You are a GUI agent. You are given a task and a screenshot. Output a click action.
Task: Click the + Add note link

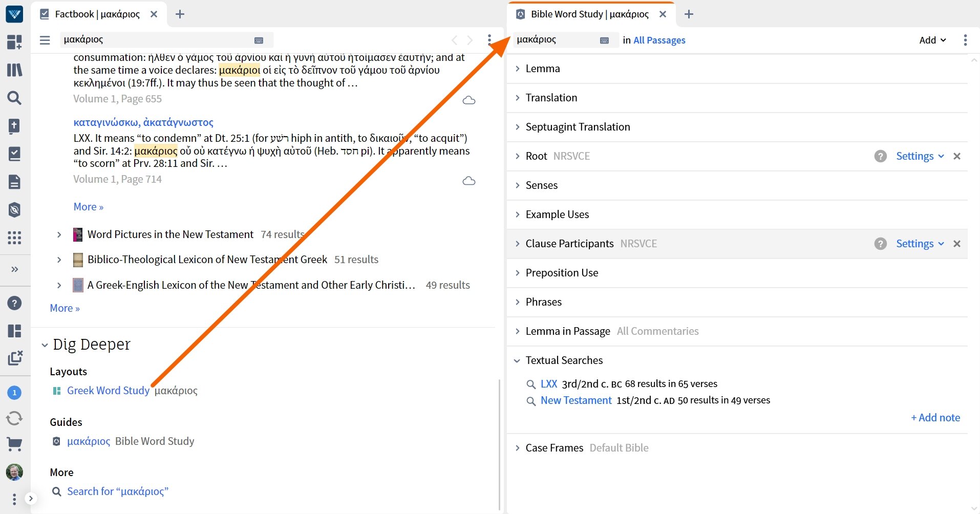click(x=935, y=418)
